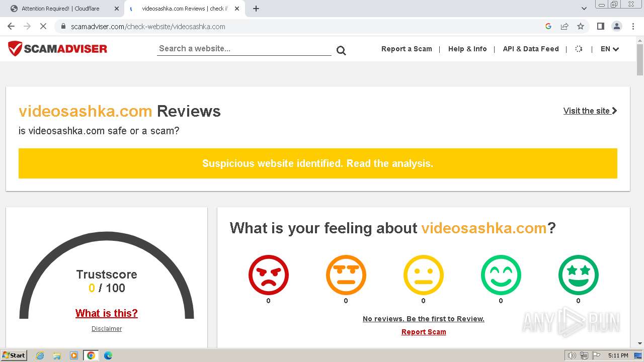The width and height of the screenshot is (644, 362).
Task: Click the ScamAdviser logo
Action: 57,49
